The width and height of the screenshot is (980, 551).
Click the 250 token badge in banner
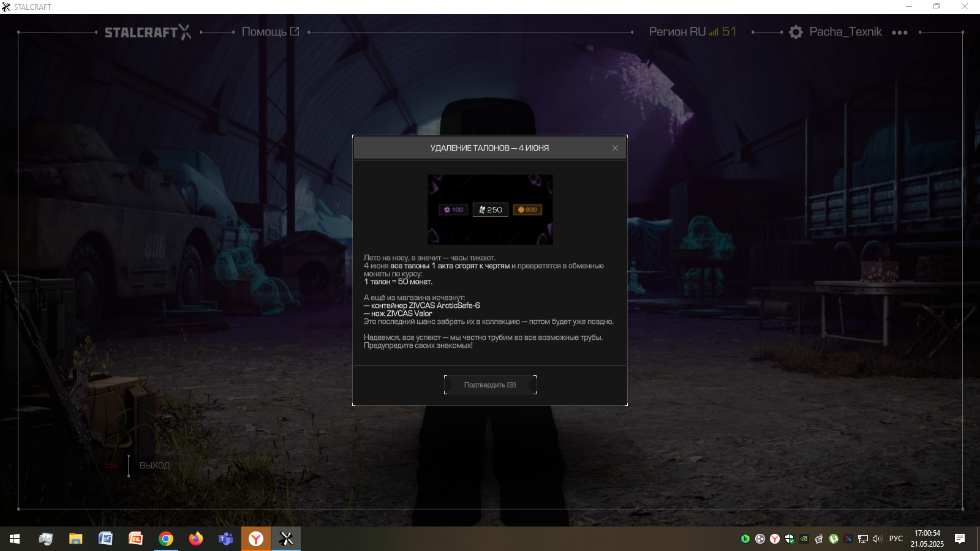coord(490,209)
